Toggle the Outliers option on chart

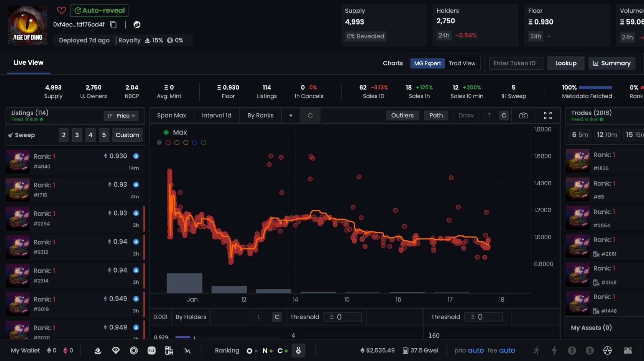coord(402,116)
